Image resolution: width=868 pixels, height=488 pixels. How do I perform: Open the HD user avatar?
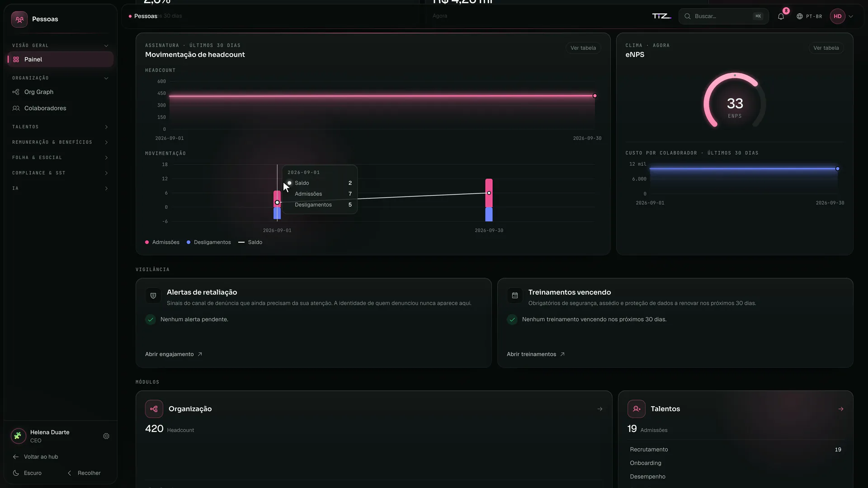click(x=838, y=16)
